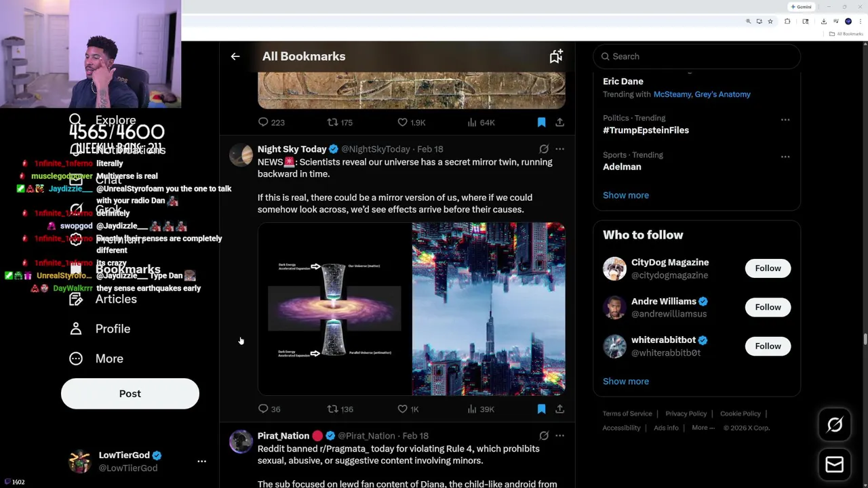
Task: Open the Grok icon on the Pirat_Nation post
Action: (544, 436)
